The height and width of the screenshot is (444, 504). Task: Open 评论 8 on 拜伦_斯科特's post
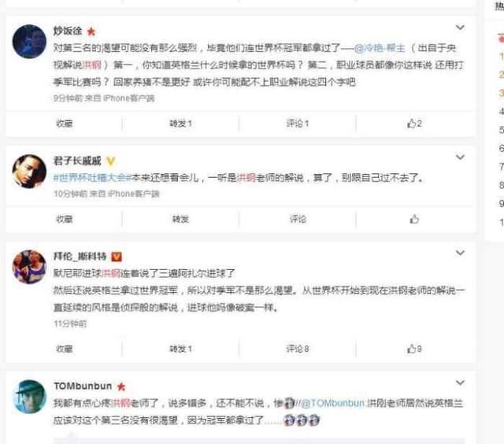[x=298, y=349]
